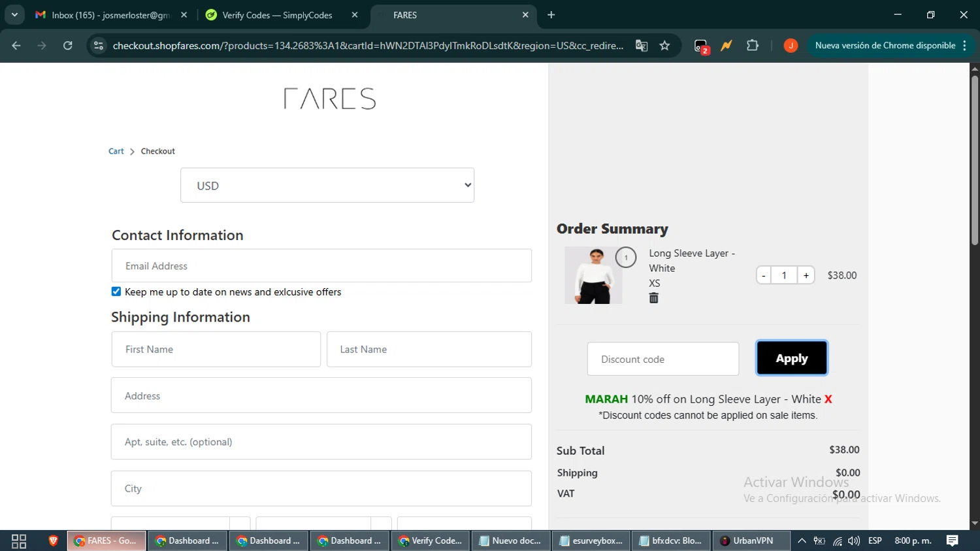Go back to Cart breadcrumb link
This screenshot has height=551, width=980.
tap(116, 151)
